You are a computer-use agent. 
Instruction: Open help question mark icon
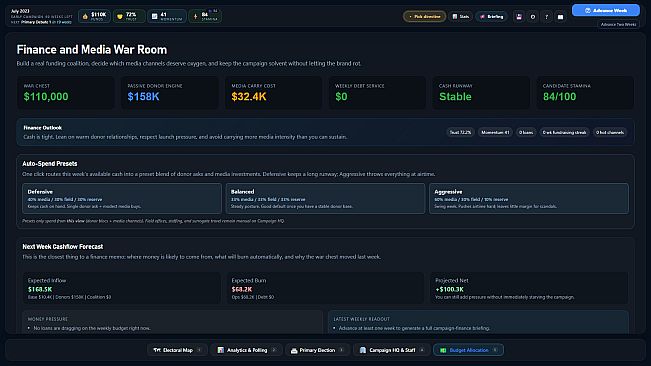coord(546,17)
